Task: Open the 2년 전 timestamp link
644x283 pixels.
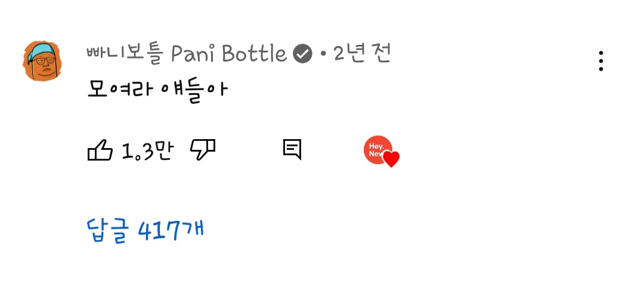Action: pyautogui.click(x=362, y=54)
